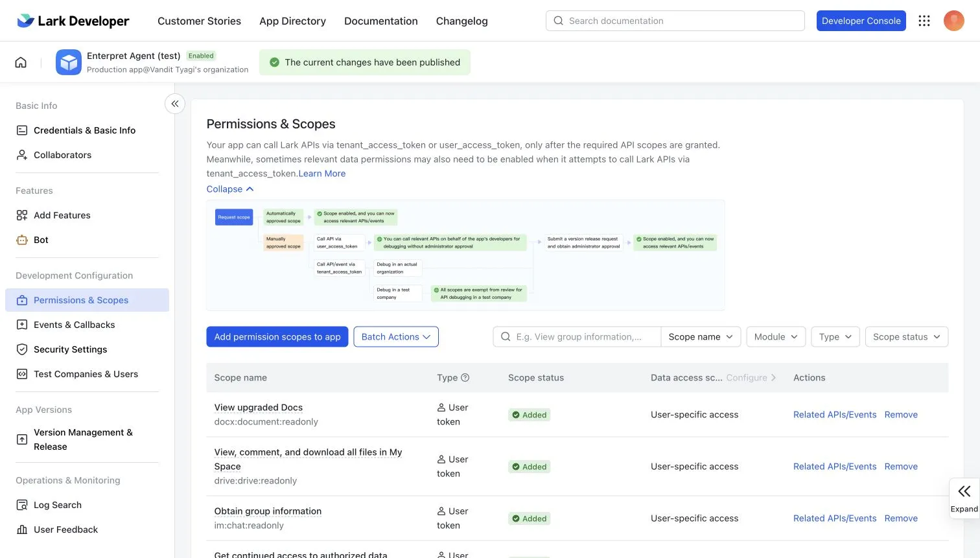
Task: Click the Type column help icon
Action: (x=465, y=378)
